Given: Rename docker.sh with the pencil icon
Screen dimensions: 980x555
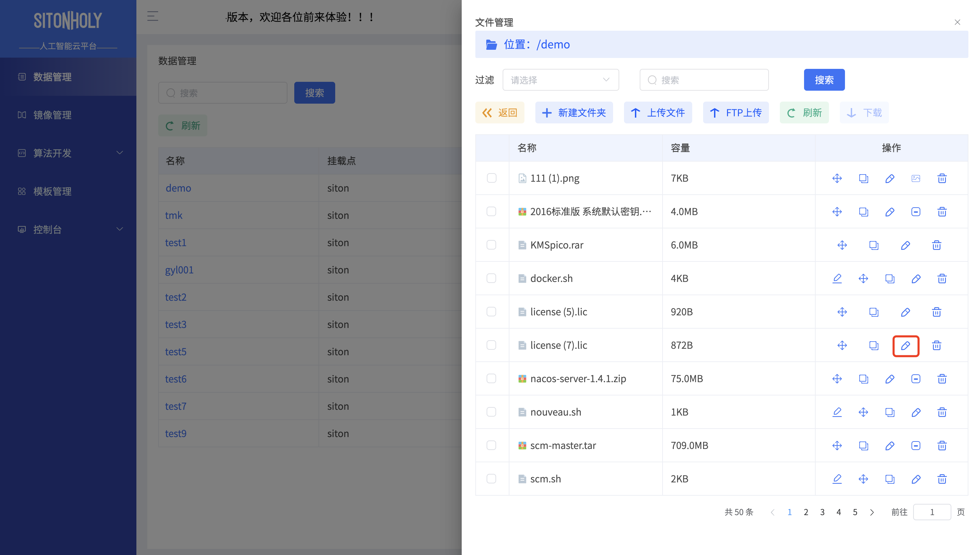Looking at the screenshot, I should tap(916, 278).
